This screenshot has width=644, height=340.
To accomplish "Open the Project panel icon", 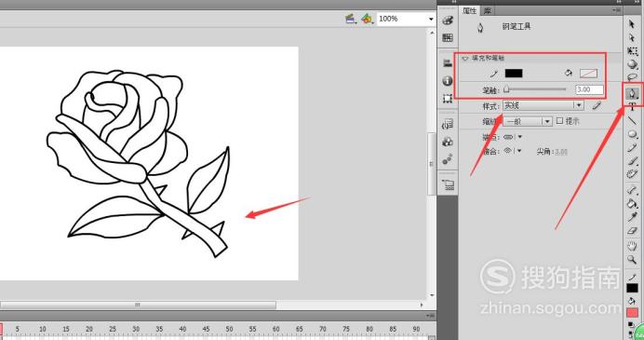I will pos(448,185).
